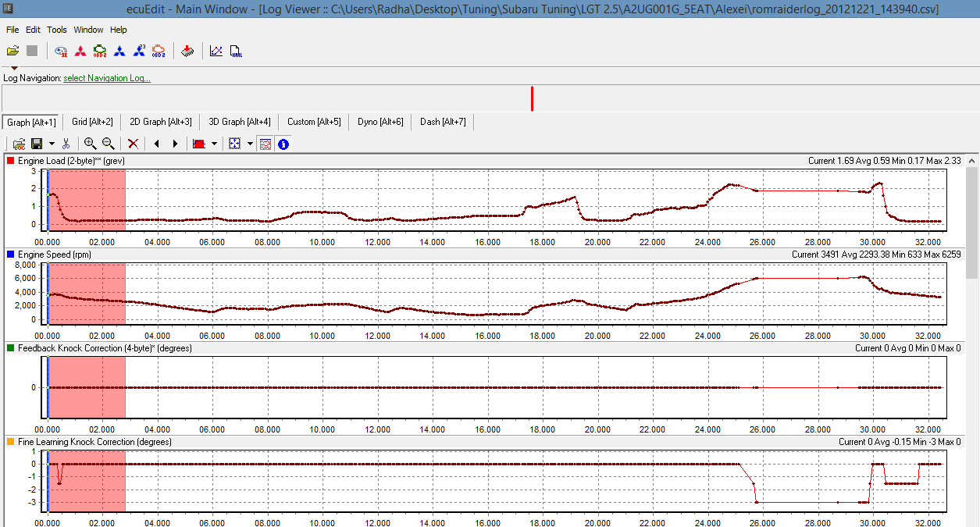Screen dimensions: 980x527
Task: Toggle the red multi-line graph view button
Action: [x=265, y=144]
